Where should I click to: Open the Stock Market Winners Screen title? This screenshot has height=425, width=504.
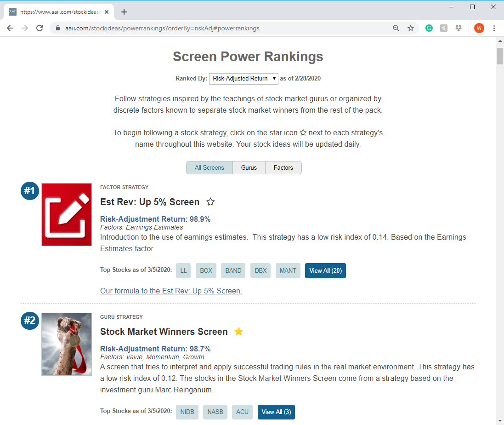click(x=164, y=332)
